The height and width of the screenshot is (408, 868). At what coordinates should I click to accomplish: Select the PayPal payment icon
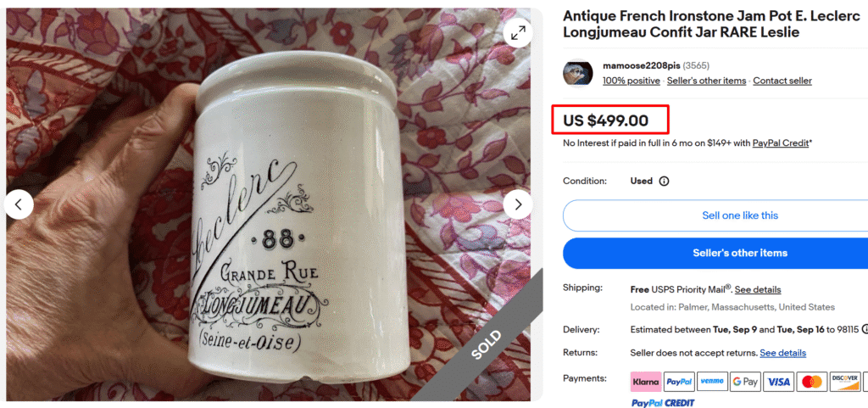tap(678, 382)
